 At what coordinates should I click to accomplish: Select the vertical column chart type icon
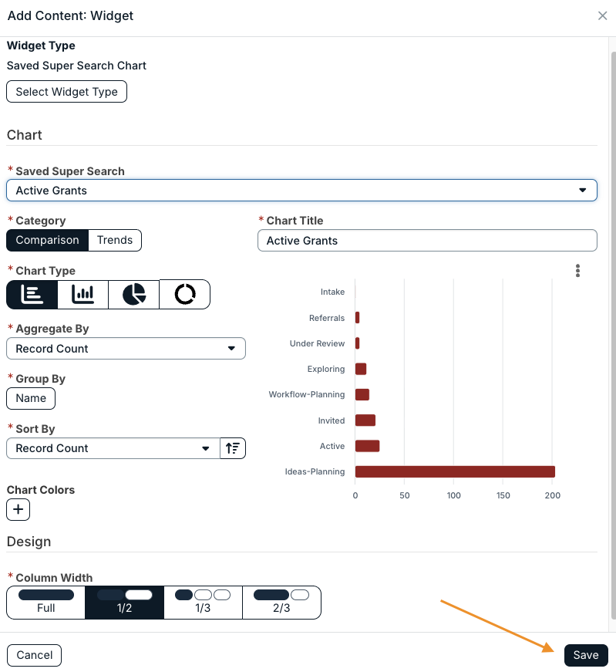[x=82, y=295]
